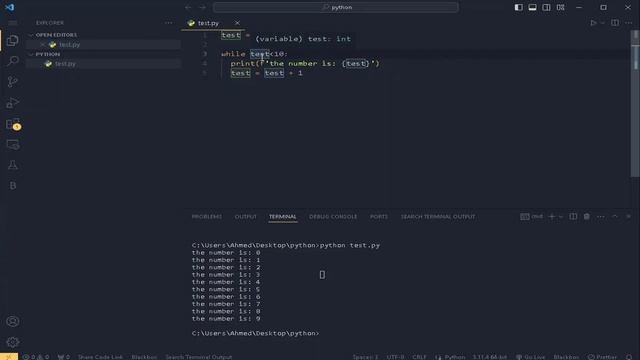Open errors and warnings count in status bar
The image size is (640, 360).
click(36, 357)
